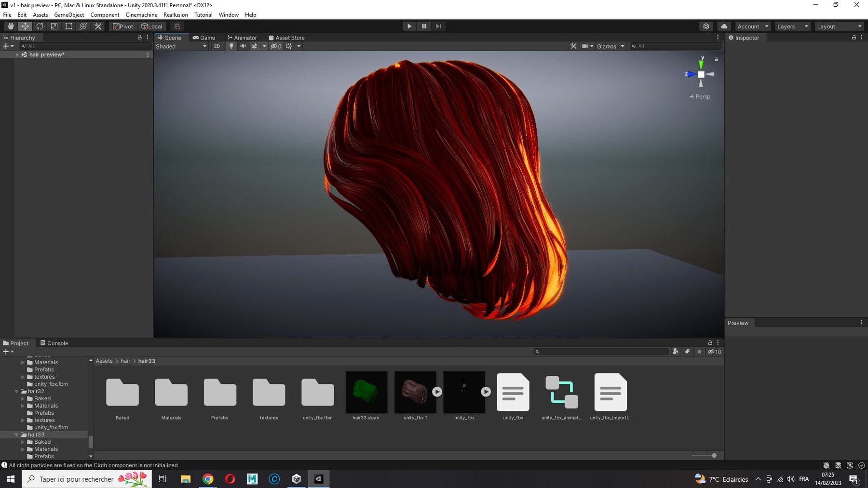Open cloud services icon
Screen dimensions: 868x488
click(724, 26)
